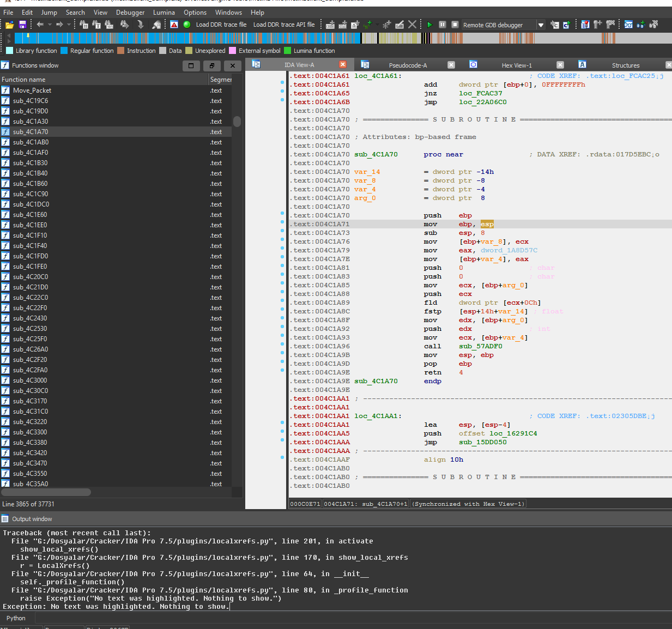Screen dimensions: 672x629
Task: Click the green Lumina status dot
Action: (x=186, y=25)
